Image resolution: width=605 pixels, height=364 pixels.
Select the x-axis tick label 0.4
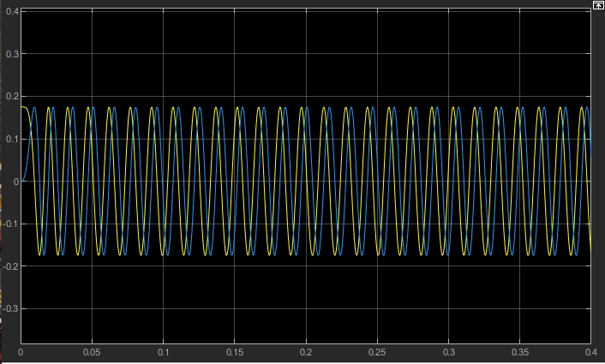coord(591,352)
